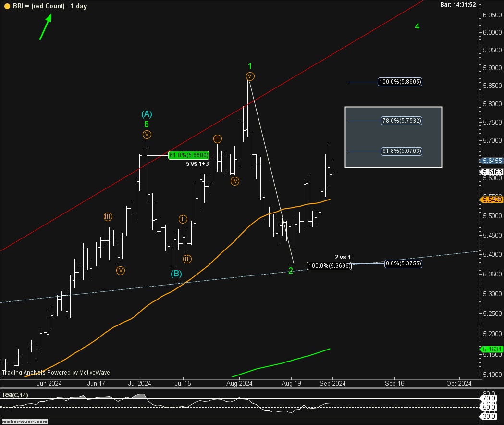Screen dimensions: 504x425
Task: Click the '2 vs 1' annotation text
Action: click(343, 257)
